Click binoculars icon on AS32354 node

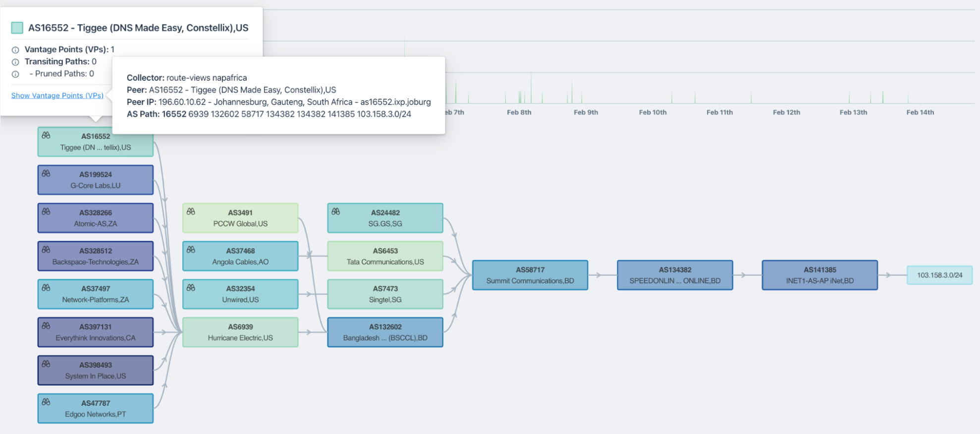[191, 287]
